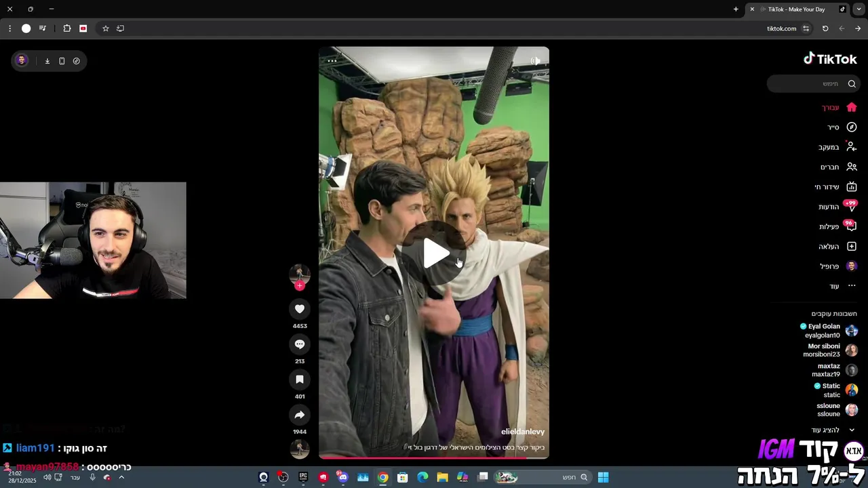Select the TikTok - Make Your Day tab
Image resolution: width=868 pixels, height=488 pixels.
[x=797, y=9]
